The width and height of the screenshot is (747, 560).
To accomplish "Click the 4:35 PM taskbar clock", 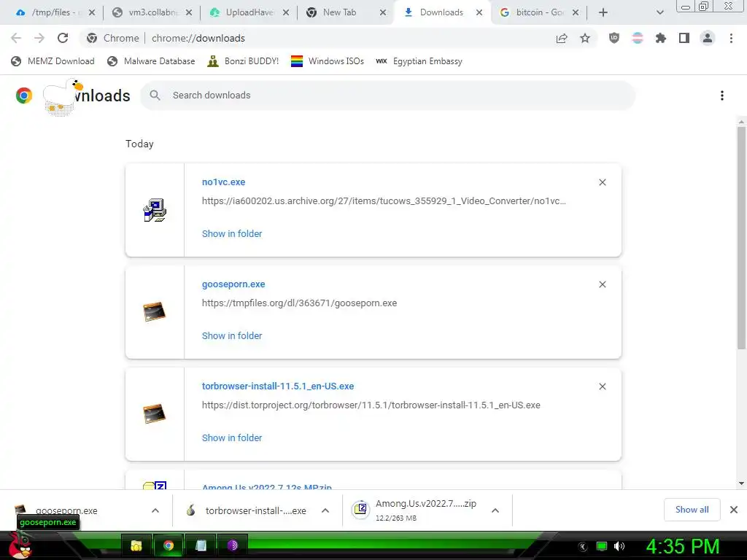I will point(683,546).
